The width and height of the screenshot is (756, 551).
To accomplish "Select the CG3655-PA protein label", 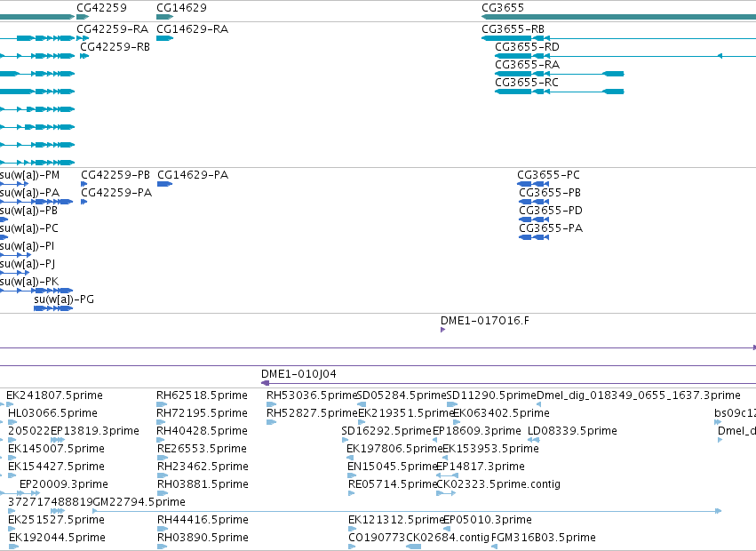I will (x=551, y=228).
